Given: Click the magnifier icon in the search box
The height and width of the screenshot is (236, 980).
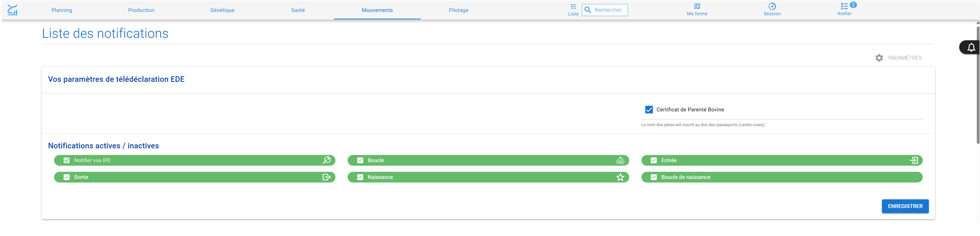Looking at the screenshot, I should click(x=588, y=10).
